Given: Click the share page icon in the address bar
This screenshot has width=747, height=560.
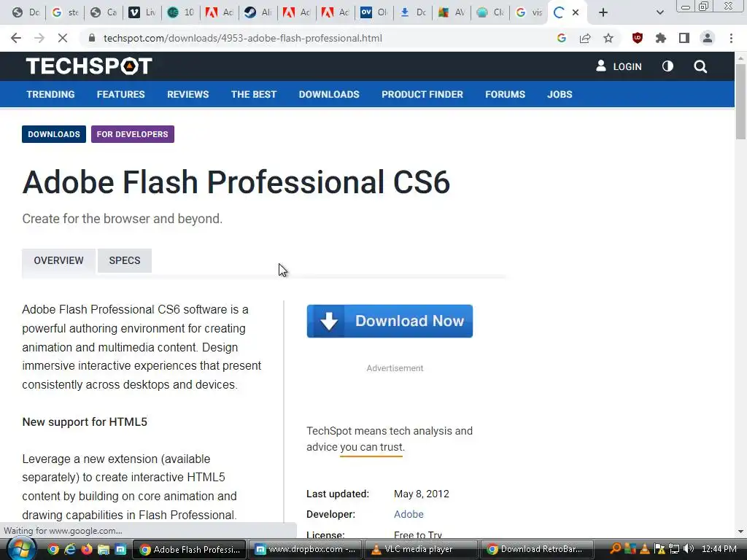Looking at the screenshot, I should pos(585,38).
